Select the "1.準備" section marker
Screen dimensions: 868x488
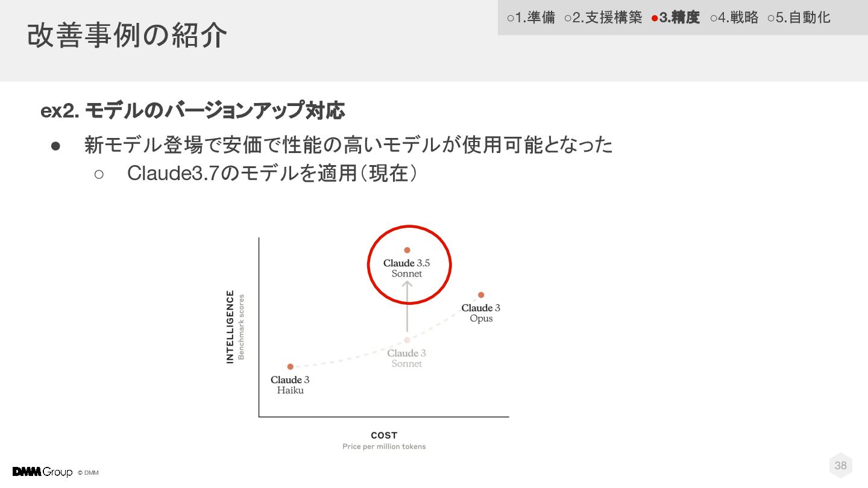click(530, 17)
